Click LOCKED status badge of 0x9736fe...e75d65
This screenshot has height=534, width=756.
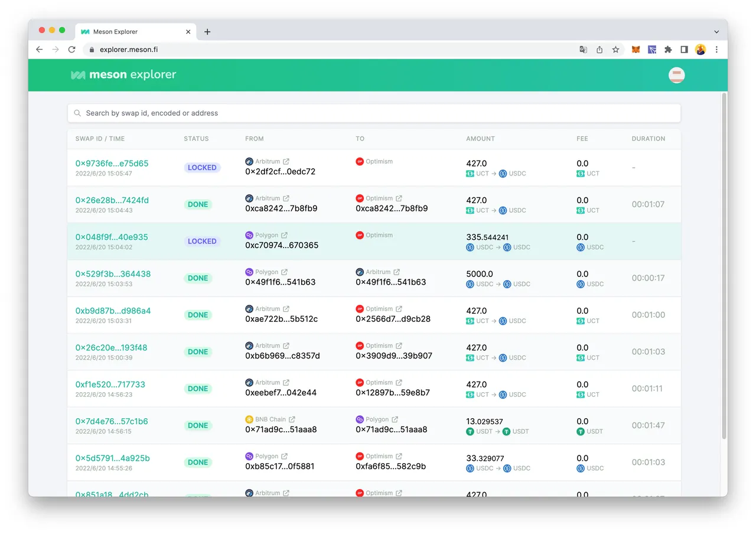[202, 168]
